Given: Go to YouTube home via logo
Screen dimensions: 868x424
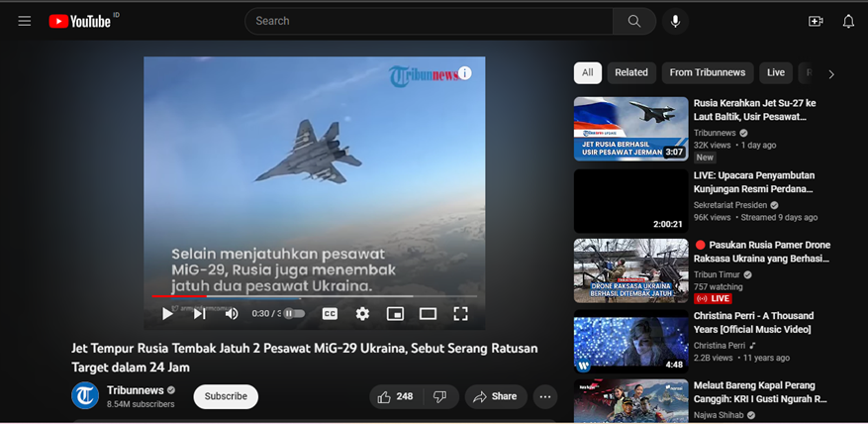Looking at the screenshot, I should (80, 21).
